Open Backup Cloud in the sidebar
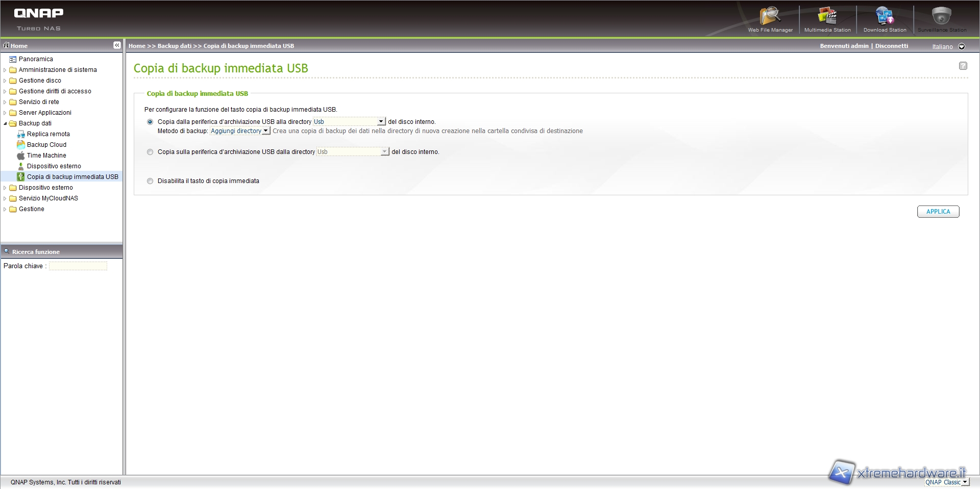This screenshot has width=980, height=489. click(x=46, y=145)
